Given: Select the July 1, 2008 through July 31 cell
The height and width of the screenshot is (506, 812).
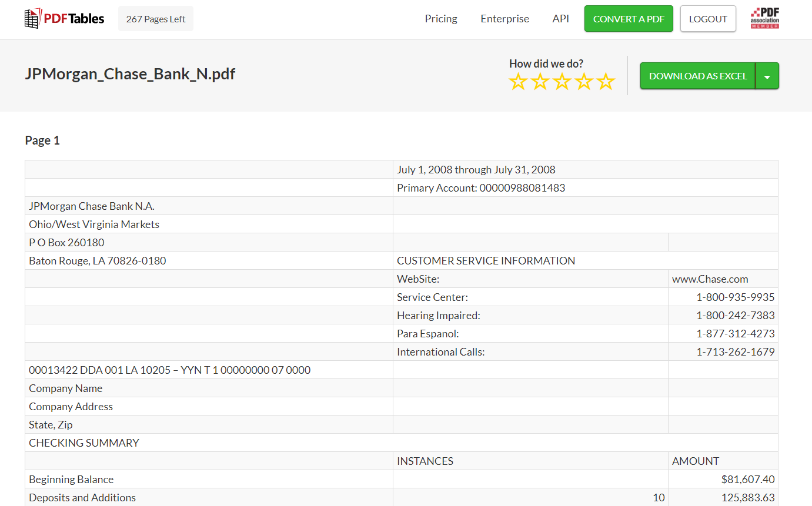Looking at the screenshot, I should tap(585, 170).
